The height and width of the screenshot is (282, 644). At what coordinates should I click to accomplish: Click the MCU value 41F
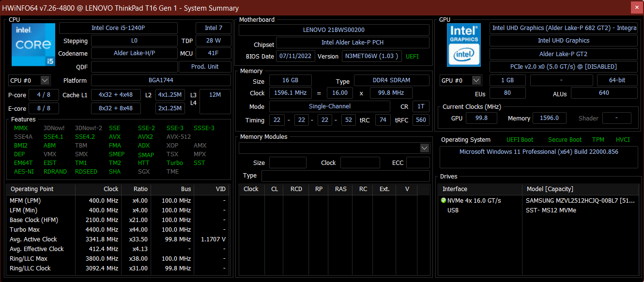[x=214, y=53]
